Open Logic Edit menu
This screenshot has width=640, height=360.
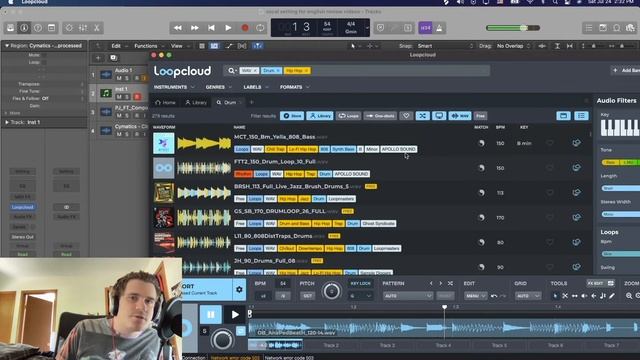(116, 46)
